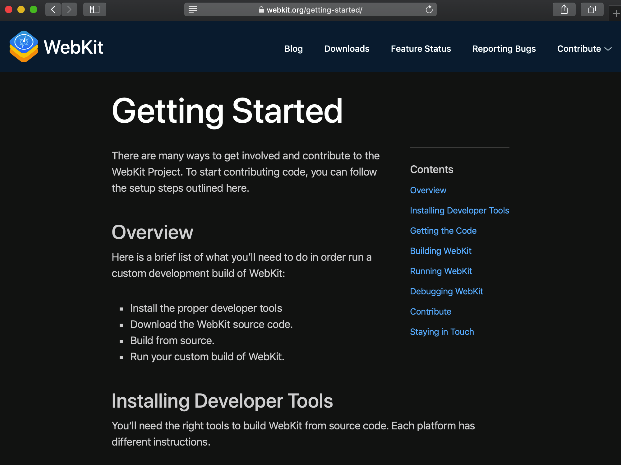Click the reload page icon
621x465 pixels.
429,10
